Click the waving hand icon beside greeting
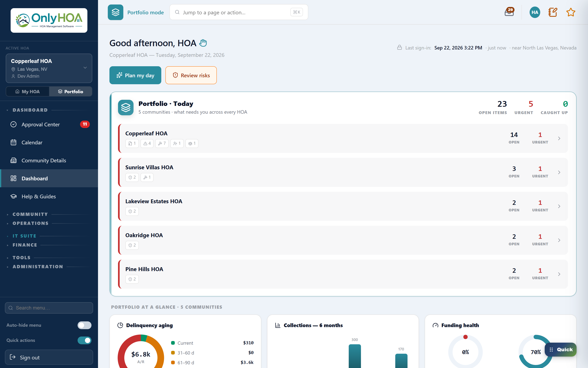 pos(203,43)
